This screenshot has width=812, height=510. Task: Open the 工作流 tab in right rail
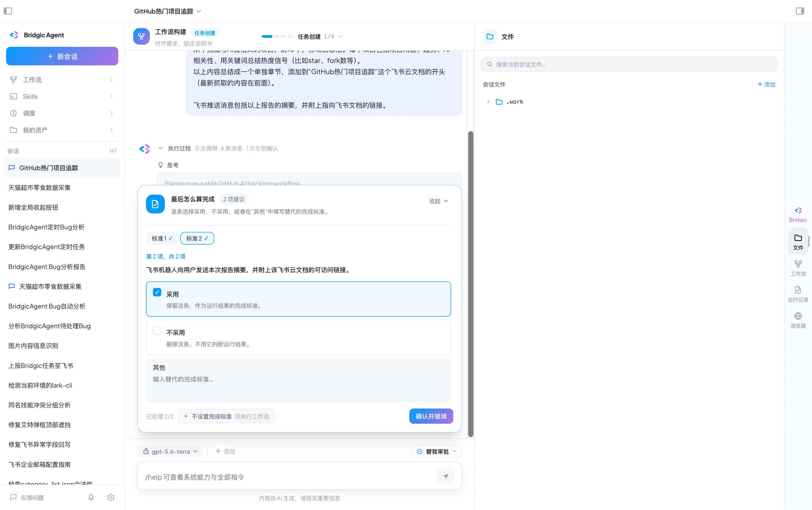point(798,268)
